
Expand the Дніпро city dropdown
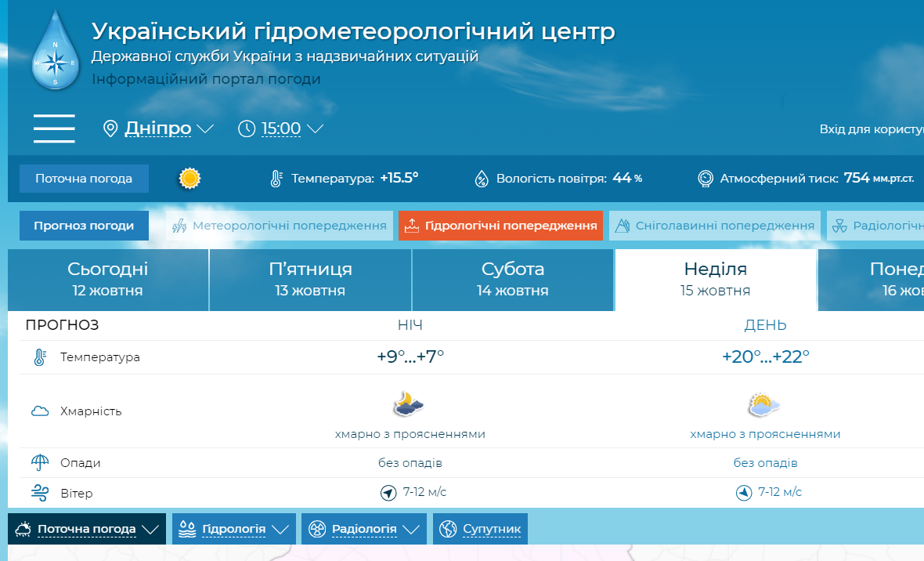(168, 128)
